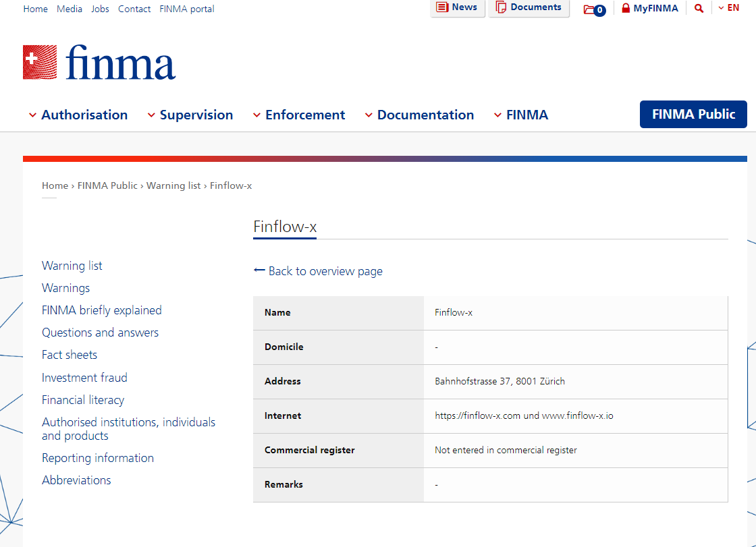The image size is (756, 547).
Task: Open FINMA briefly explained sidebar link
Action: tap(102, 310)
